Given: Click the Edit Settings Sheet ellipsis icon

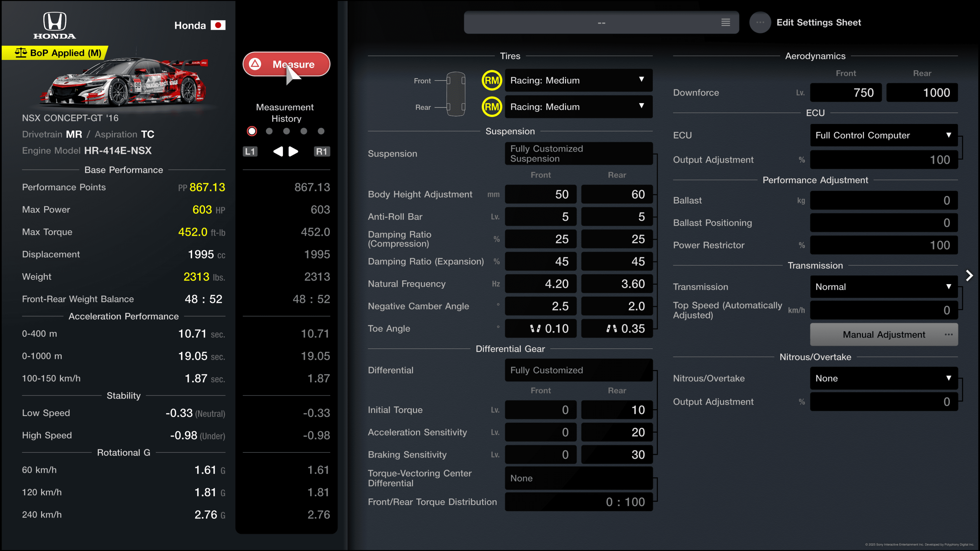Looking at the screenshot, I should 760,22.
